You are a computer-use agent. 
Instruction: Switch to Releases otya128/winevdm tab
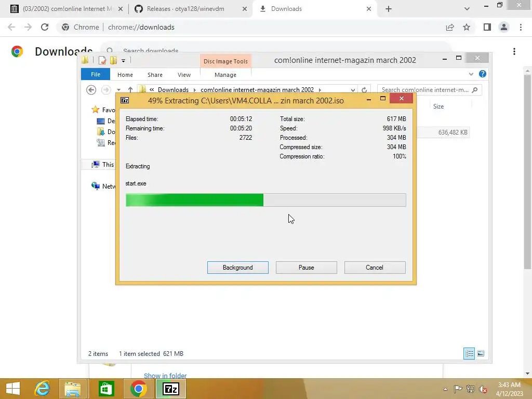[x=185, y=9]
